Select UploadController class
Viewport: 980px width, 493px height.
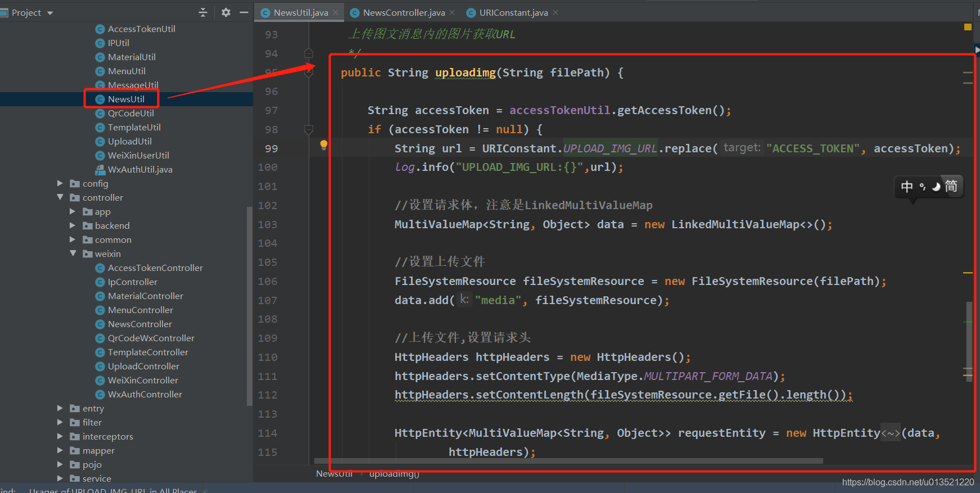click(x=143, y=366)
